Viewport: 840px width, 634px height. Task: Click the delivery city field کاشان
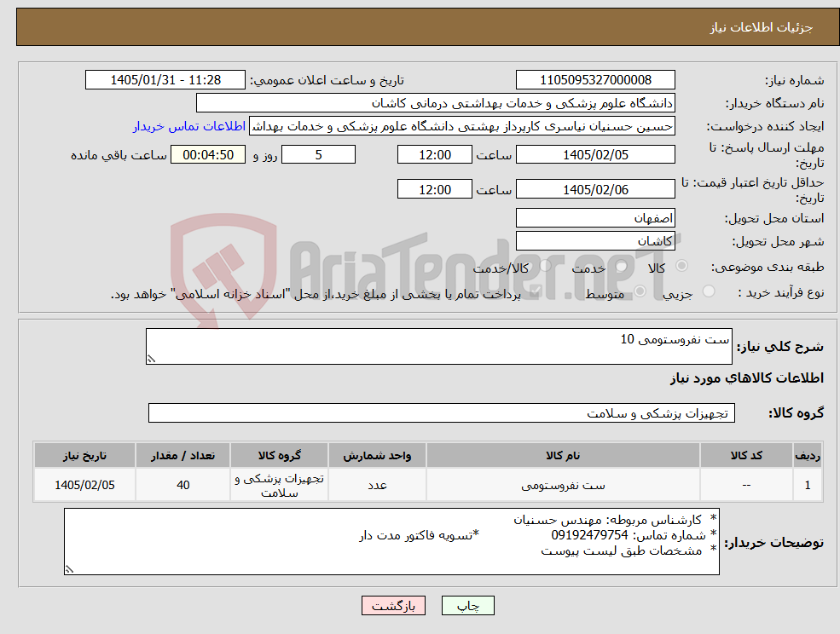point(595,241)
